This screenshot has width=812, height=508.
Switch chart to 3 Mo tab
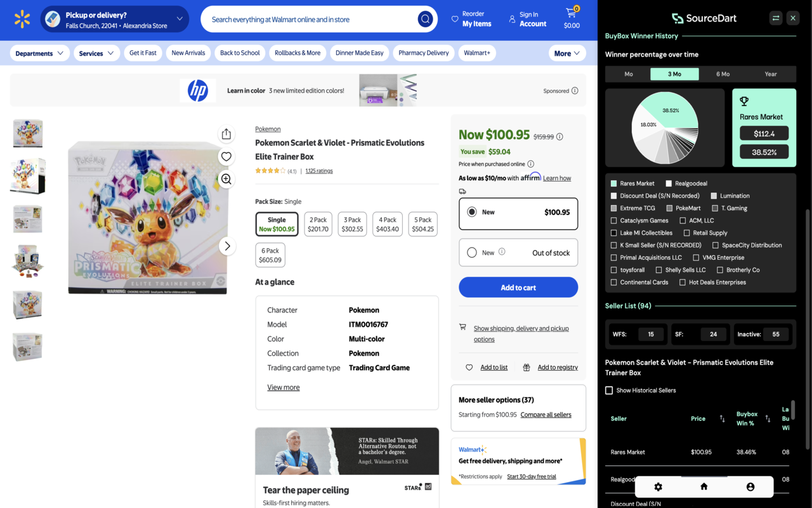[x=674, y=74]
